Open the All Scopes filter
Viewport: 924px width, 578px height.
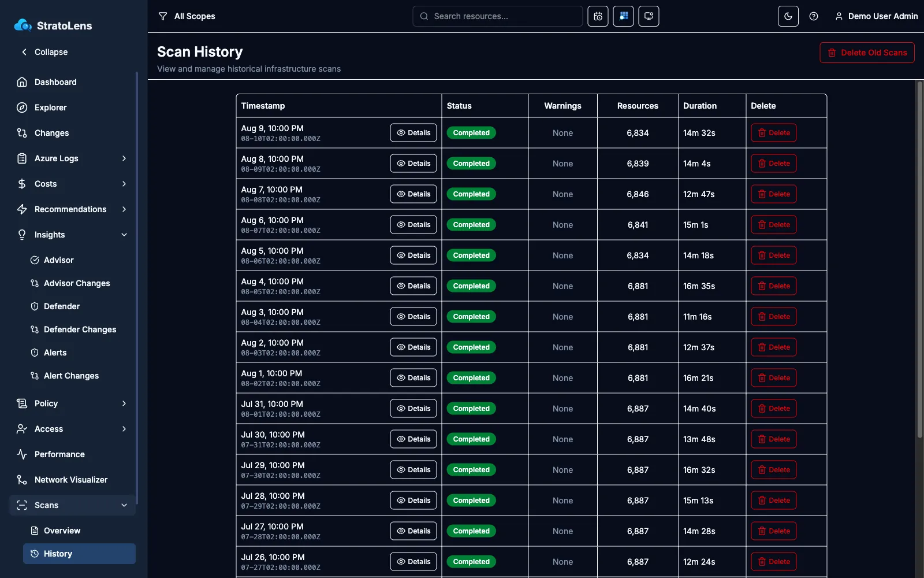[187, 16]
